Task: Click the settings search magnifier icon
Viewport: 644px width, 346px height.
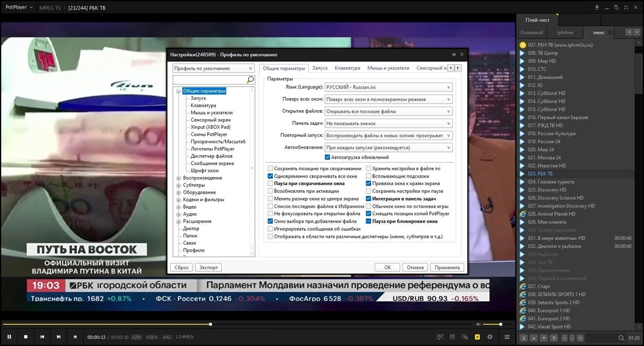Action: (x=250, y=79)
